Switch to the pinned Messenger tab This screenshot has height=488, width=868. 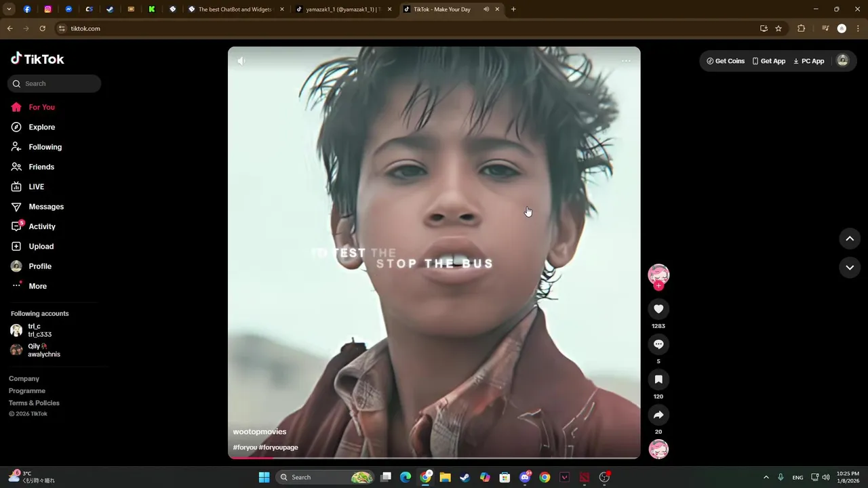click(x=68, y=9)
